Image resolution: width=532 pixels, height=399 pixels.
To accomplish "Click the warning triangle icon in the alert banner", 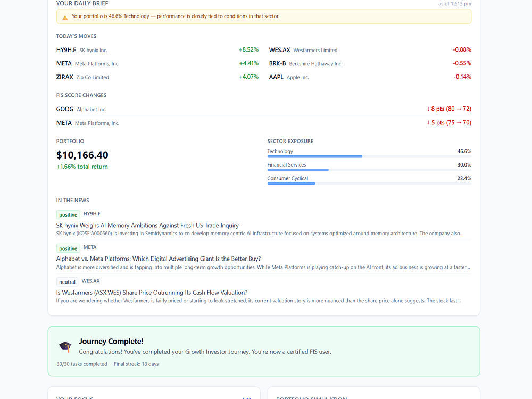I will pyautogui.click(x=65, y=17).
